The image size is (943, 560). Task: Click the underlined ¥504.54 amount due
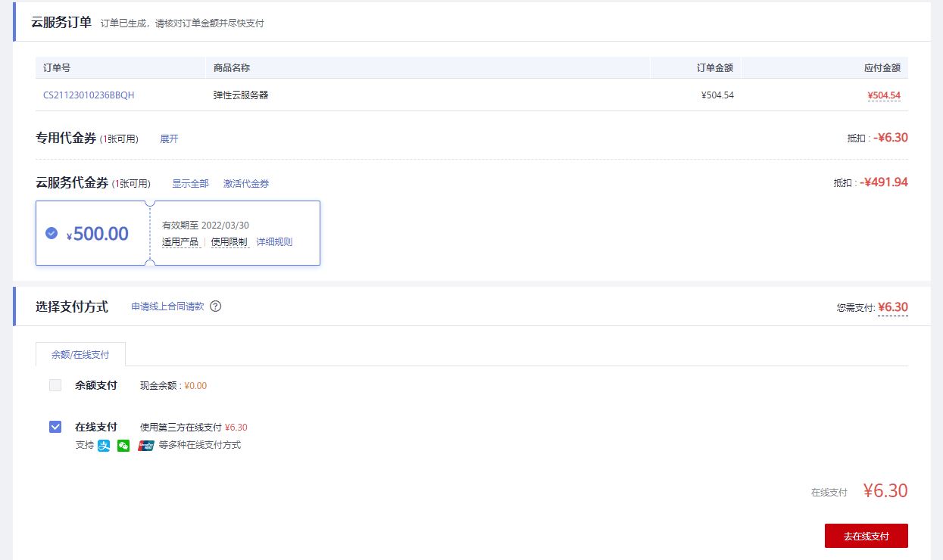coord(884,95)
